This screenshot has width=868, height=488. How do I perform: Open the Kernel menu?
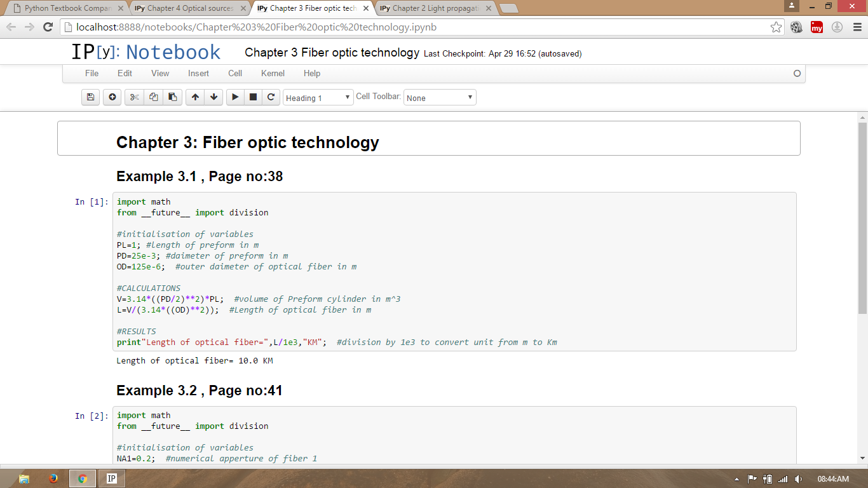pyautogui.click(x=273, y=73)
